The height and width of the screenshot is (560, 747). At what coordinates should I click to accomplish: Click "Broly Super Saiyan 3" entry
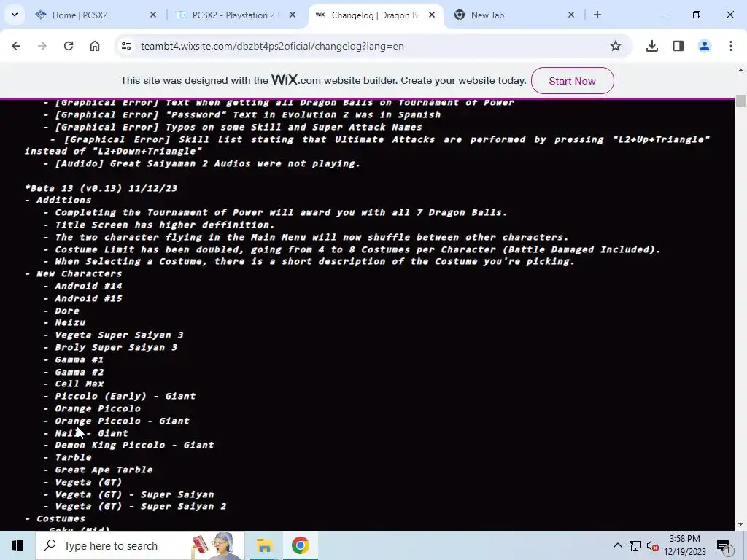(x=116, y=348)
